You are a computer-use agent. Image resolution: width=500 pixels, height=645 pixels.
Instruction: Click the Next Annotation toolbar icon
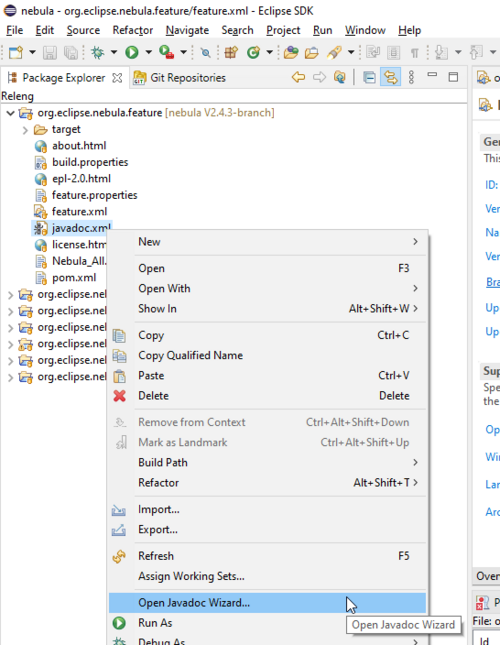point(442,53)
